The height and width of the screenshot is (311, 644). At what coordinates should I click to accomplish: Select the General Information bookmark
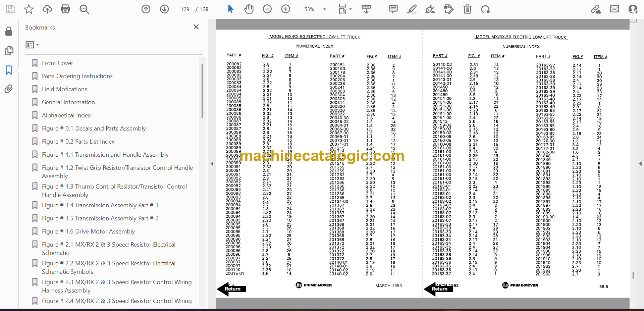[68, 102]
